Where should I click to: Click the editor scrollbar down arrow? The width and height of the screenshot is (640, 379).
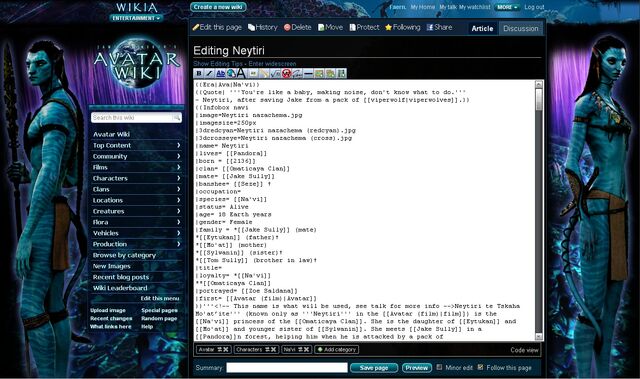[539, 337]
